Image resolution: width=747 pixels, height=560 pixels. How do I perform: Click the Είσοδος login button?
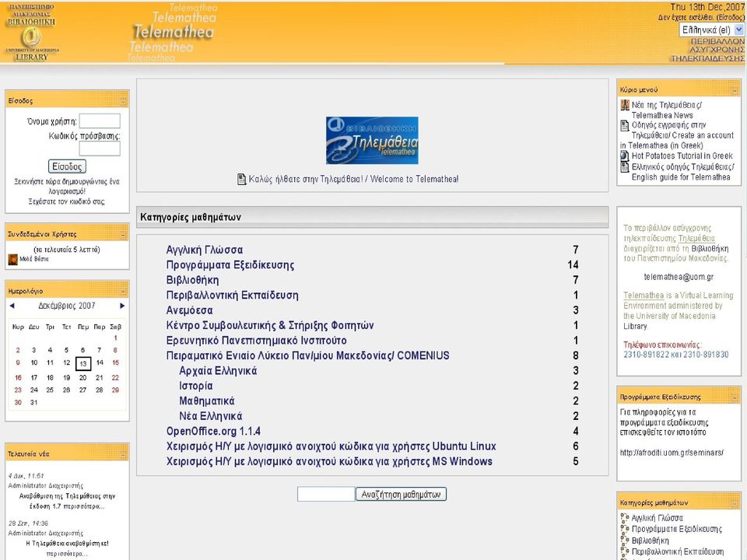[x=67, y=166]
